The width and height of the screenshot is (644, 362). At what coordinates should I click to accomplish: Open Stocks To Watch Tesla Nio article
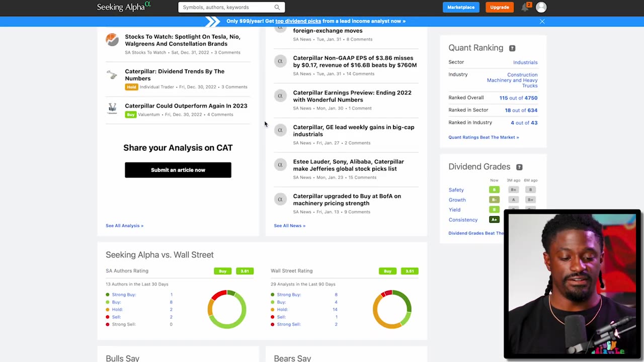[x=183, y=40]
